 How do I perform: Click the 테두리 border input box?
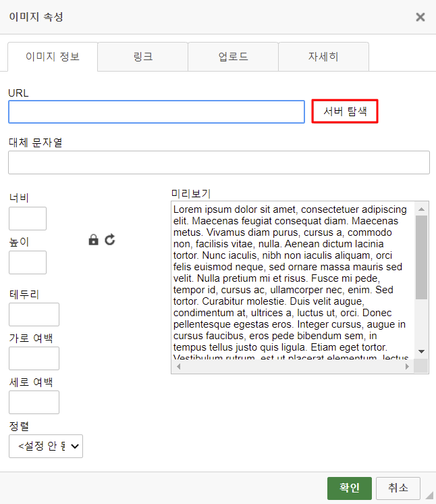34,315
